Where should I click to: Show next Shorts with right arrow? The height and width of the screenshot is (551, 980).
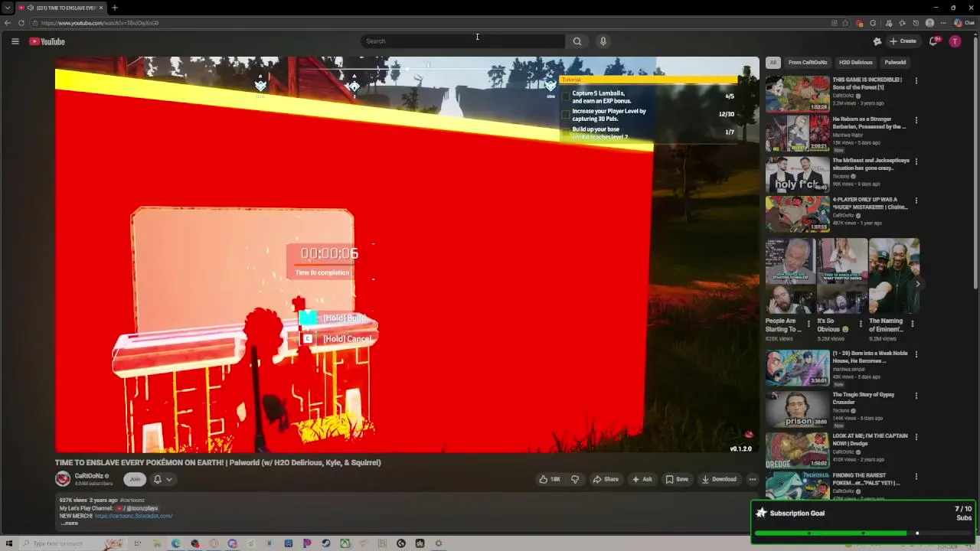(x=917, y=284)
